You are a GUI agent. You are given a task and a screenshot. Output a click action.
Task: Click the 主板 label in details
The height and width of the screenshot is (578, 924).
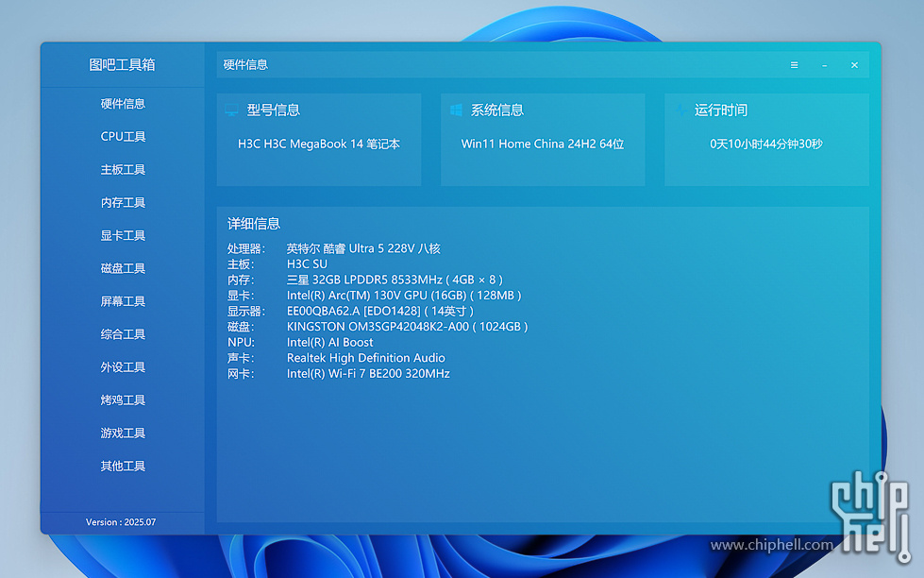[241, 264]
